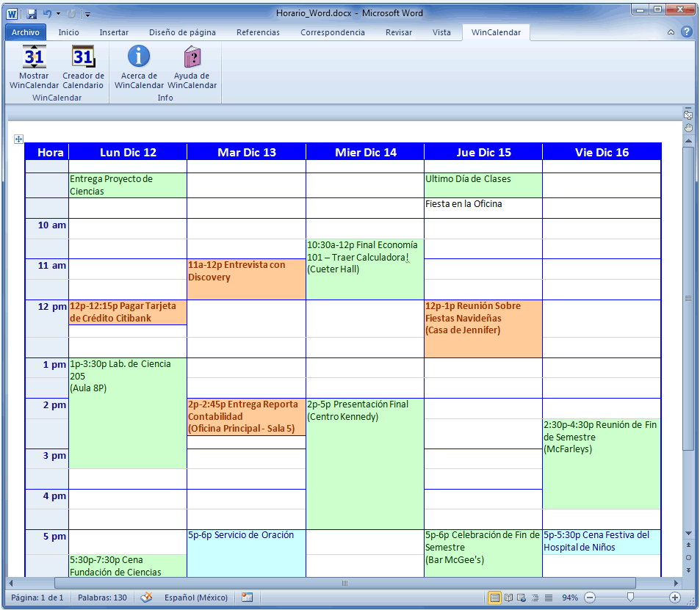Switch to Print Layout view in status bar
Screen dimensions: 700x610
pyautogui.click(x=495, y=598)
